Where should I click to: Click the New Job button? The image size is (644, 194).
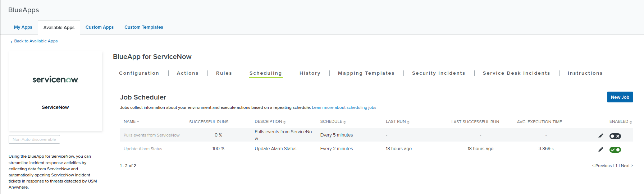[620, 97]
